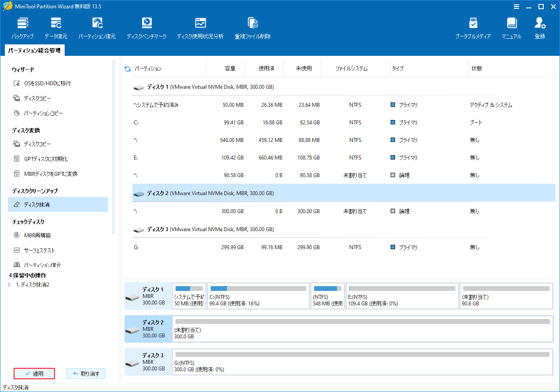Select the C:(NTFS) partition bar in disk map

[x=258, y=296]
